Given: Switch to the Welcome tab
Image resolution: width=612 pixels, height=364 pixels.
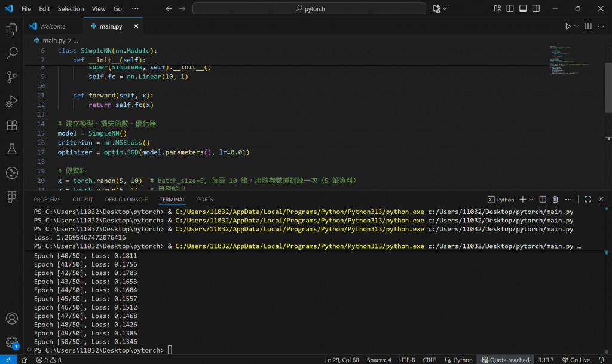Looking at the screenshot, I should click(x=53, y=26).
